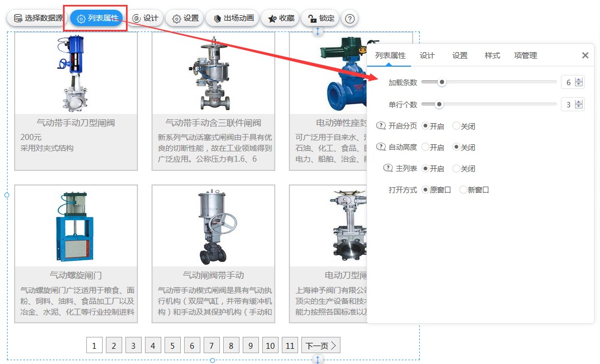Click the 气动带手动含三联件闸阀 title text

coord(213,123)
